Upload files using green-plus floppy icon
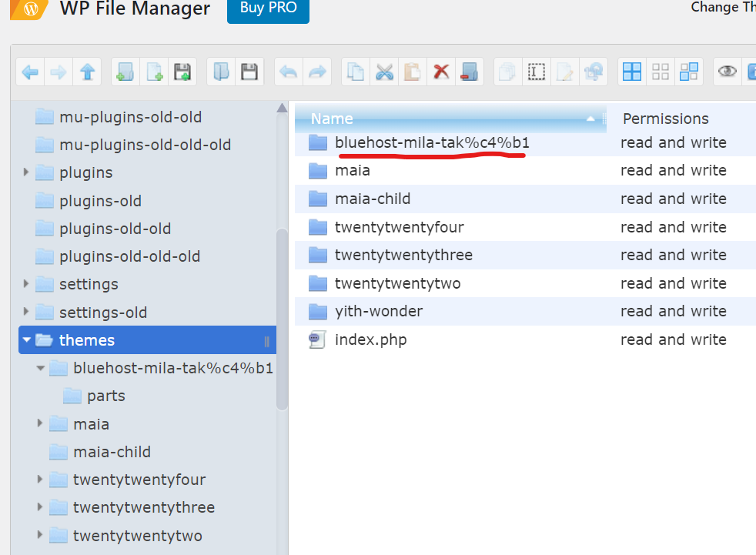The image size is (756, 555). (182, 72)
